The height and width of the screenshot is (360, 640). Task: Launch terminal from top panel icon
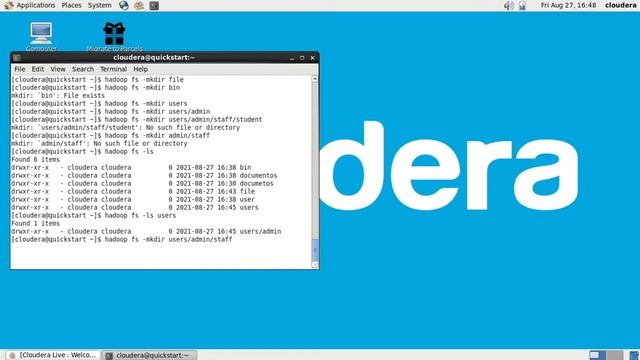coord(154,5)
